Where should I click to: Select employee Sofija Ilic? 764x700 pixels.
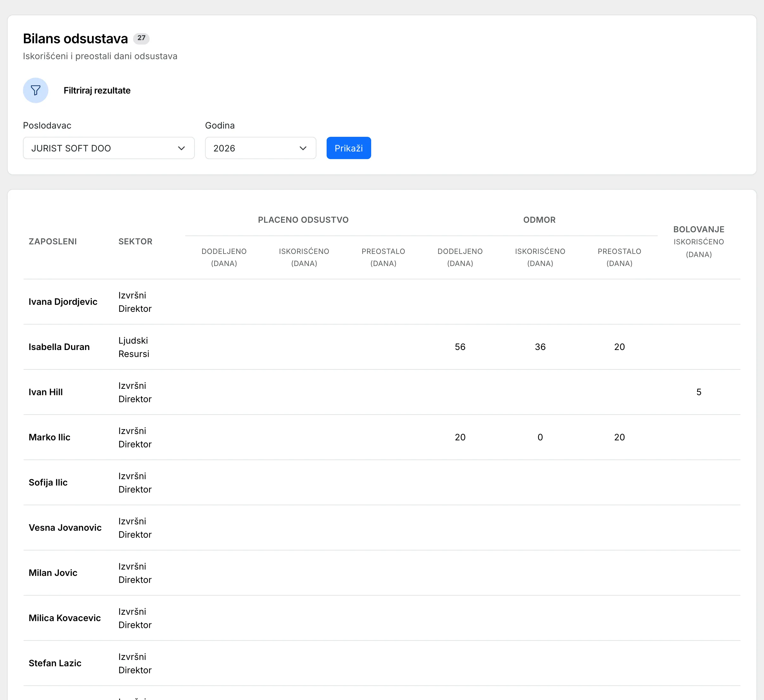[48, 482]
